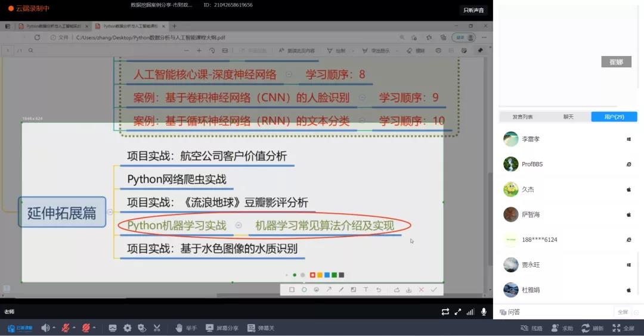Pick the green color swatch in annotation palette

pos(334,275)
